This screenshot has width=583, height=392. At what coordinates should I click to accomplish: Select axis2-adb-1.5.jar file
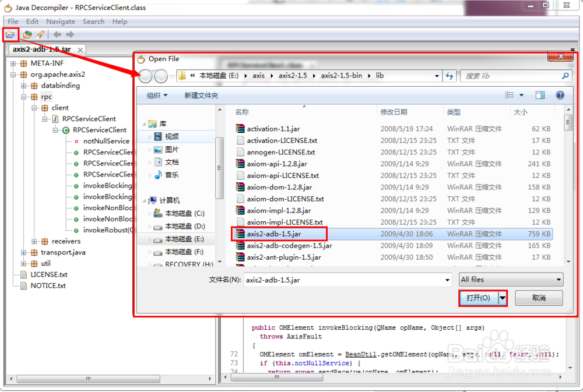(x=274, y=234)
